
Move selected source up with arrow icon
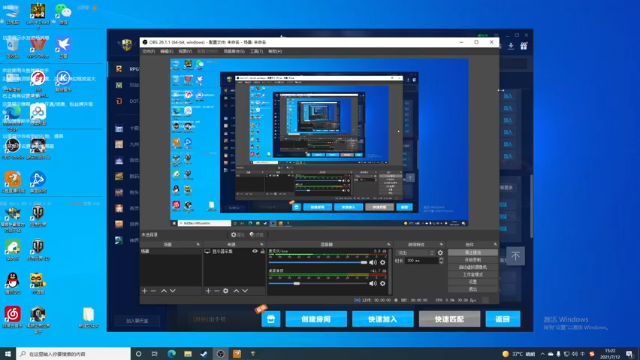(236, 291)
